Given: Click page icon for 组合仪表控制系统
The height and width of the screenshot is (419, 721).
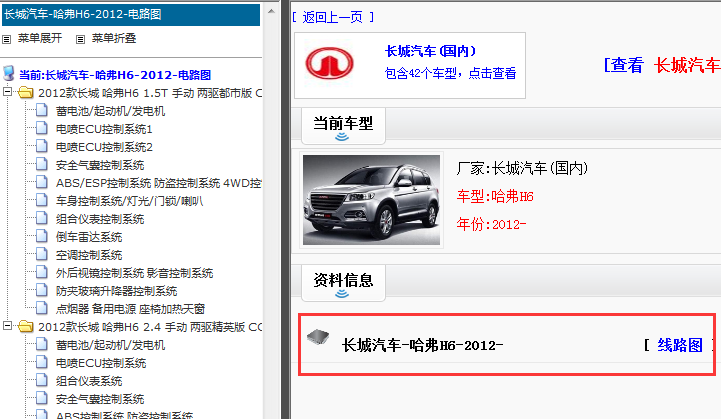Looking at the screenshot, I should (42, 218).
